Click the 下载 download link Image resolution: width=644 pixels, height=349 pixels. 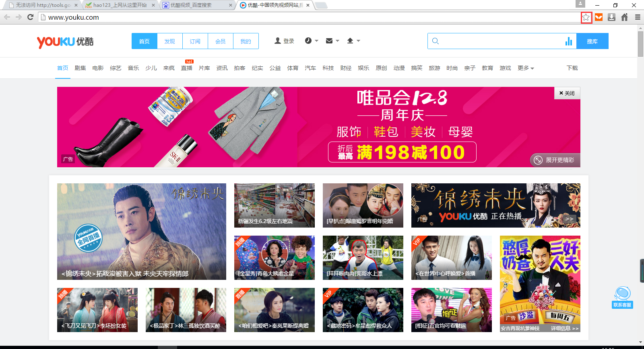[572, 68]
